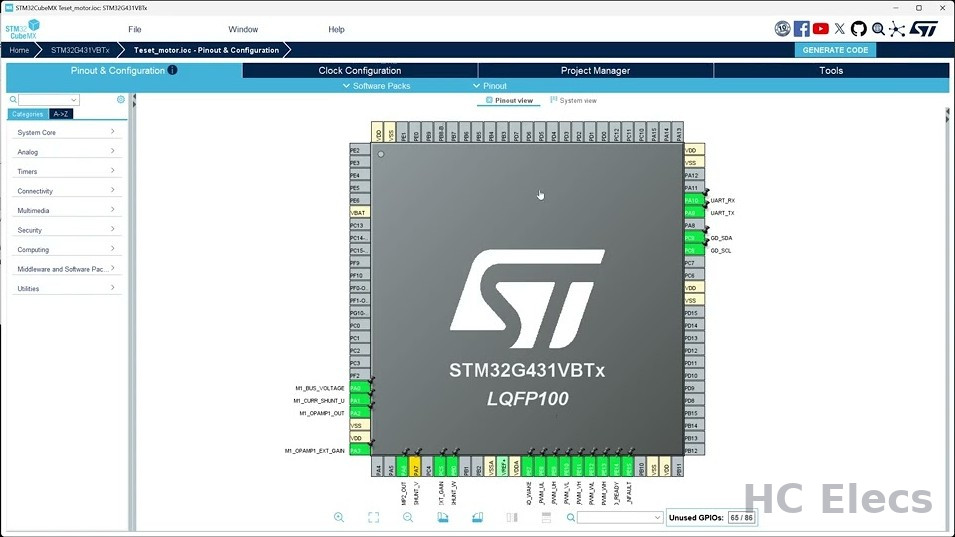The width and height of the screenshot is (955, 537).
Task: Click the vertical split view icon
Action: click(x=512, y=518)
